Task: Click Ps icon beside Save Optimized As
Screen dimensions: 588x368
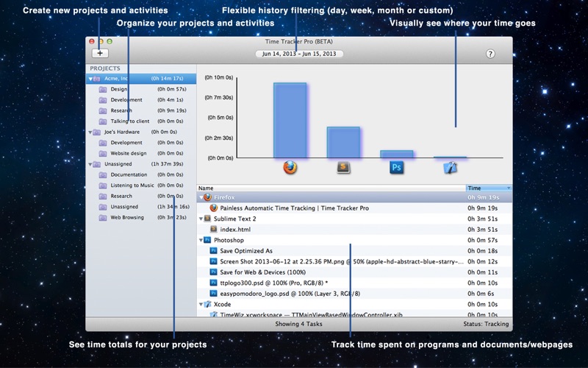Action: pyautogui.click(x=214, y=251)
